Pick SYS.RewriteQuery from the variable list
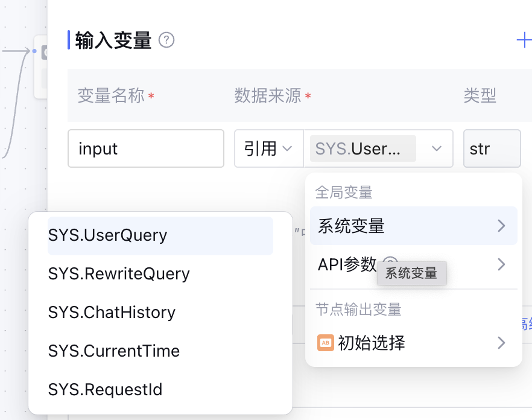 (x=119, y=274)
